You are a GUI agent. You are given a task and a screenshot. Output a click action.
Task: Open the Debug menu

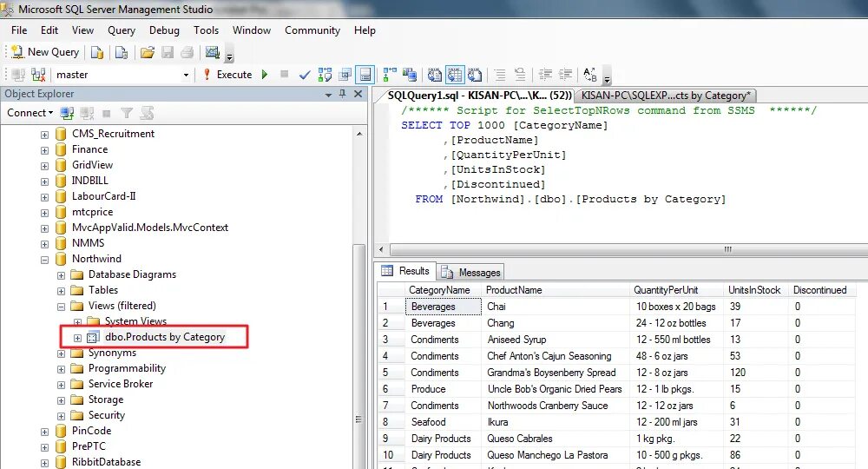[164, 30]
